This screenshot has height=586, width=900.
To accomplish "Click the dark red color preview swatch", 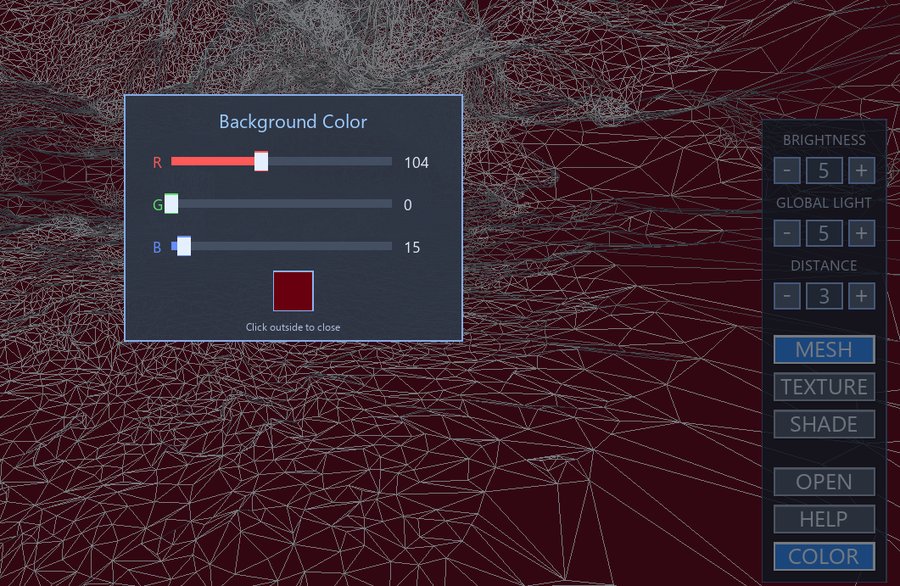I will click(x=293, y=291).
